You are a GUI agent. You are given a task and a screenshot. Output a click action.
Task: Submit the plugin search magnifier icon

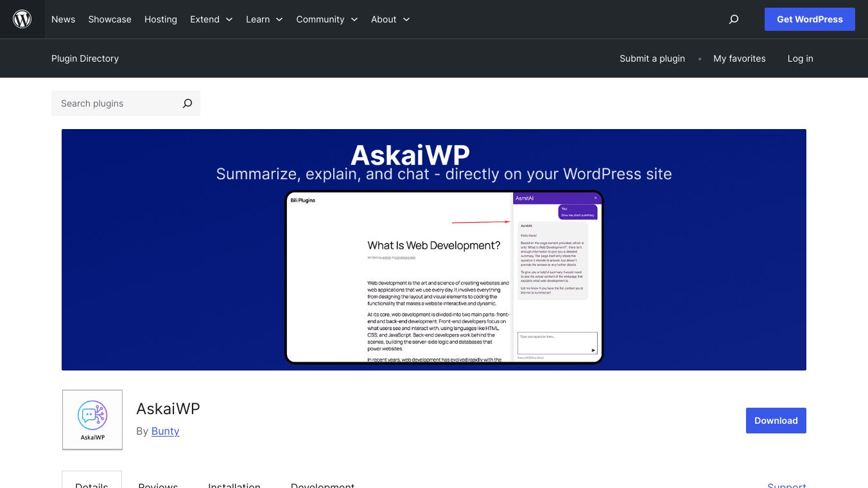(x=187, y=103)
